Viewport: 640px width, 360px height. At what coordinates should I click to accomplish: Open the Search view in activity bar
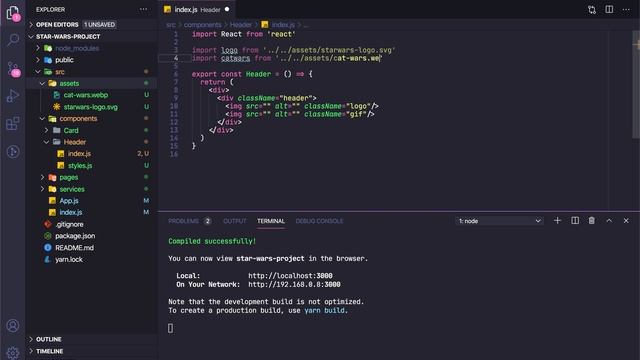(13, 40)
